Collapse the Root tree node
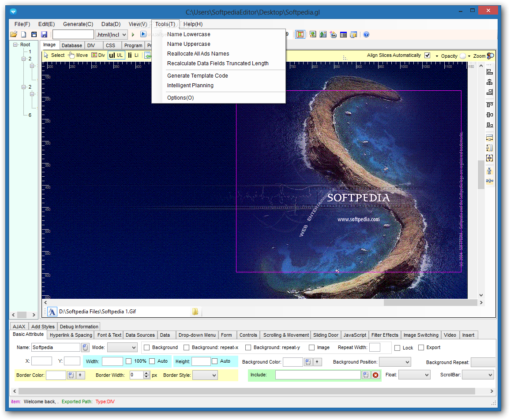This screenshot has height=420, width=510. click(x=15, y=45)
